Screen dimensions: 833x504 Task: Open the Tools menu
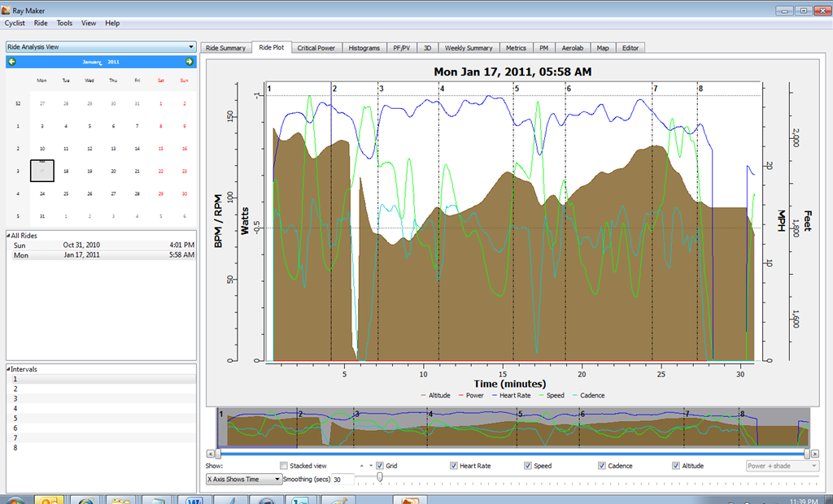pos(64,23)
